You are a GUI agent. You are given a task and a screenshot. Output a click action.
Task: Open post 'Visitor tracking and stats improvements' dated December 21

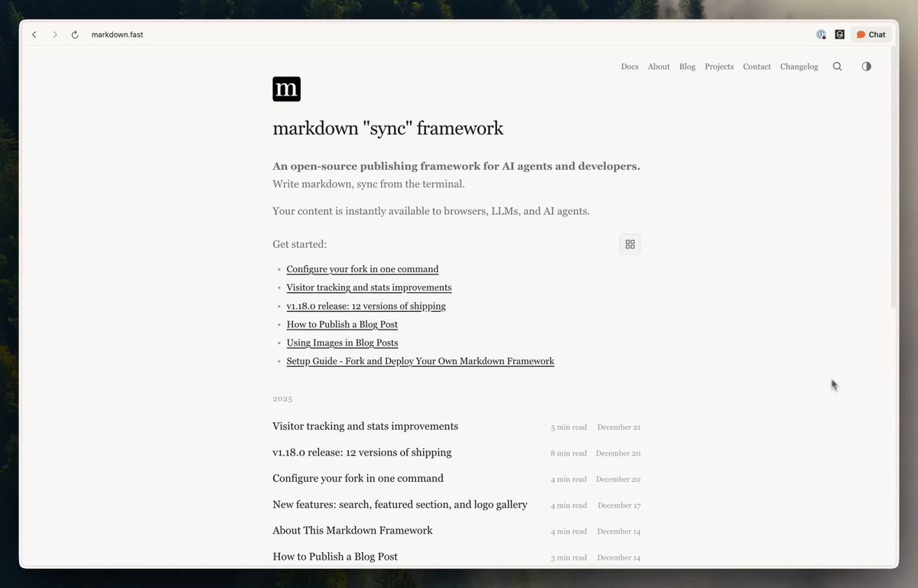pyautogui.click(x=456, y=427)
